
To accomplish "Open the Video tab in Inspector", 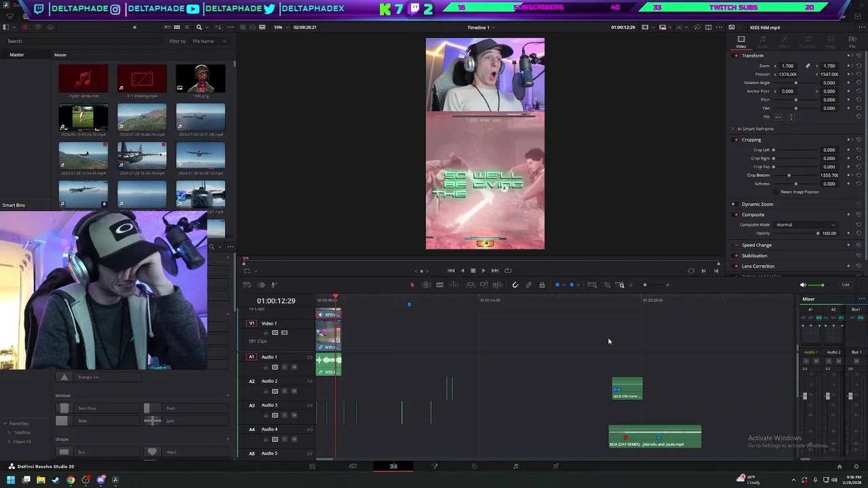I will [x=741, y=42].
